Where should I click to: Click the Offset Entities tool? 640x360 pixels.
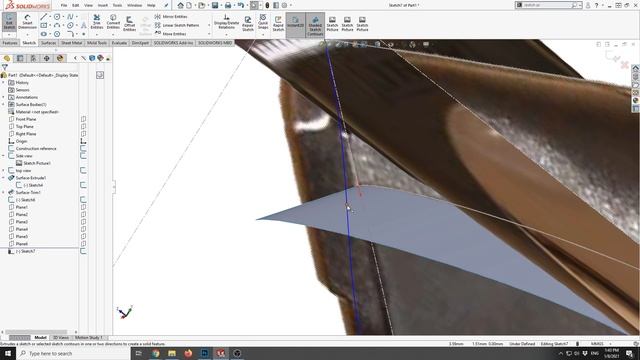tap(129, 24)
